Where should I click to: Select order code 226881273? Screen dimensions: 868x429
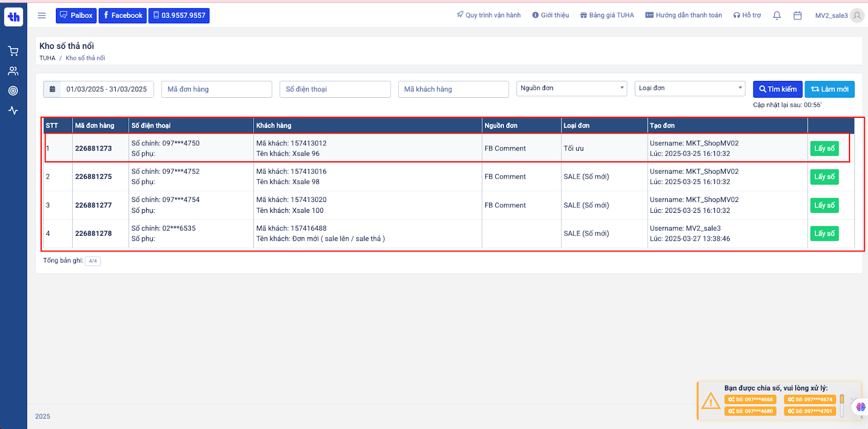tap(93, 148)
